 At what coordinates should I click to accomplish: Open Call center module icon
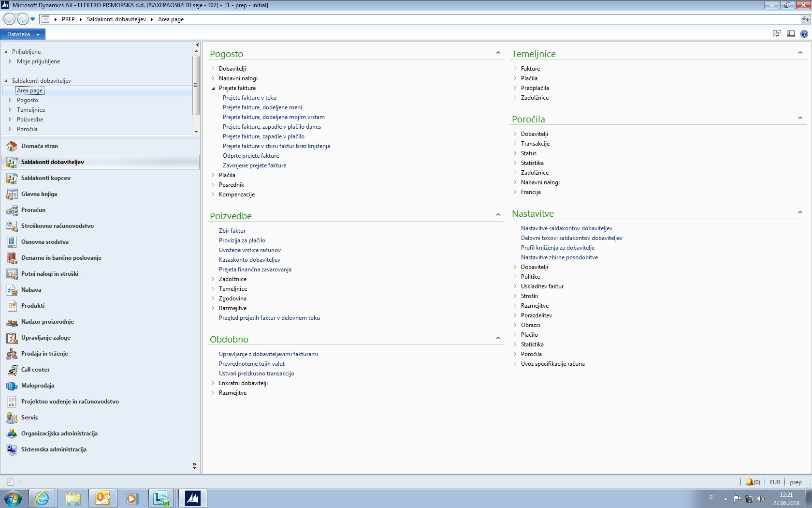pos(12,370)
